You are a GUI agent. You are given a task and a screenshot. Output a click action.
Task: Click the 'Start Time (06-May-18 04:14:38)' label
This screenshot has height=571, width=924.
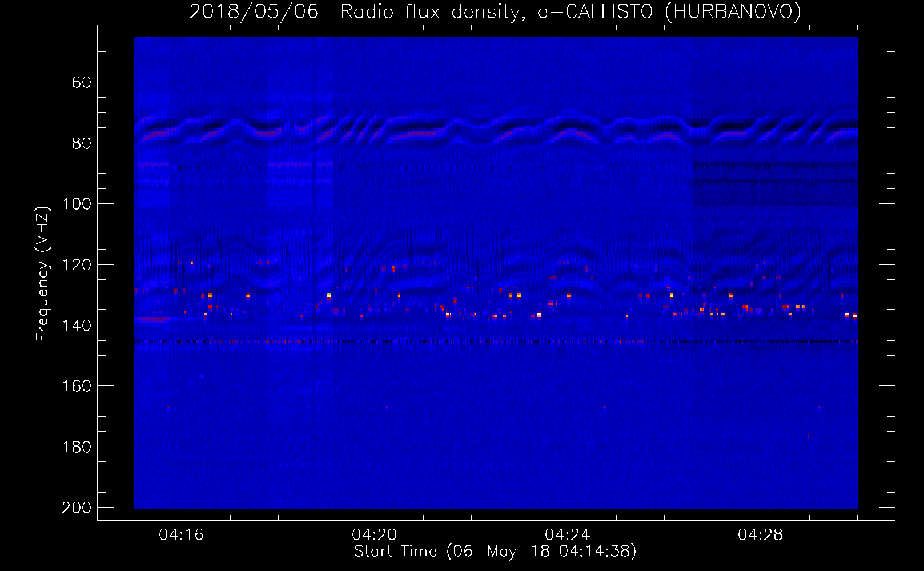click(495, 552)
